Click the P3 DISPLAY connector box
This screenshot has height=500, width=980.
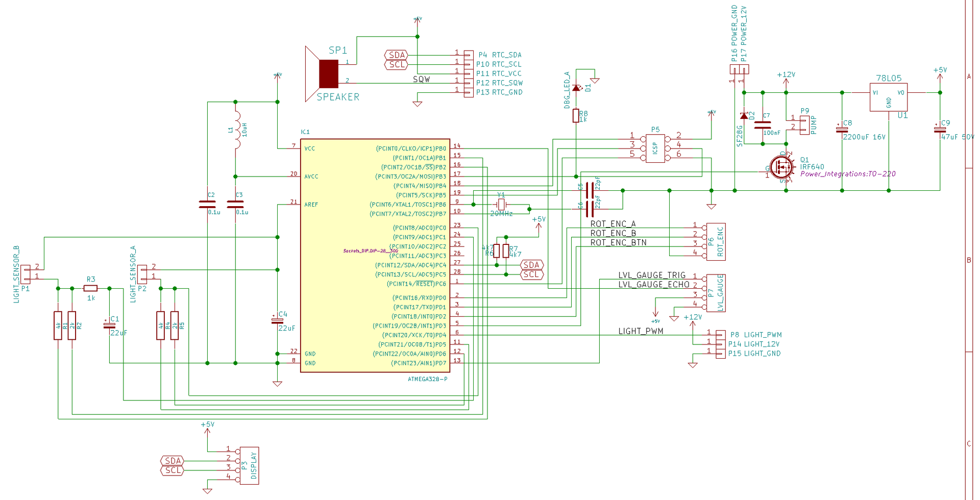coord(249,465)
